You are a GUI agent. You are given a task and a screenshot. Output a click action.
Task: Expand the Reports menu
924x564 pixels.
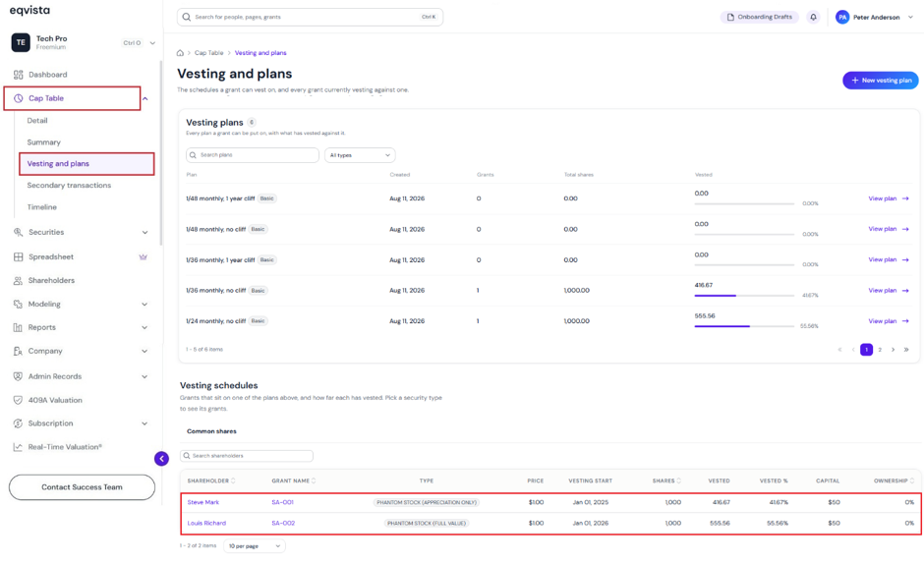point(144,327)
